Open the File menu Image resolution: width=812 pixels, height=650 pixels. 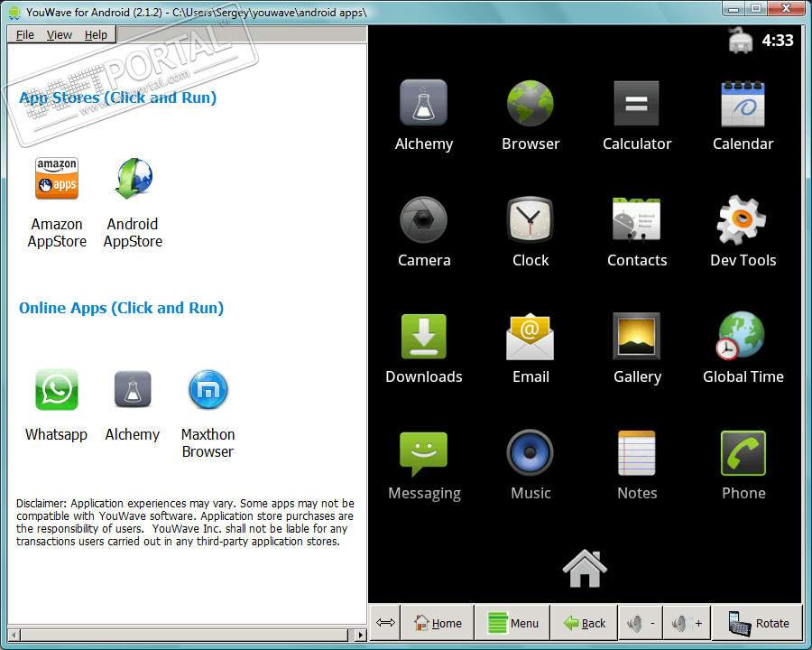tap(25, 34)
